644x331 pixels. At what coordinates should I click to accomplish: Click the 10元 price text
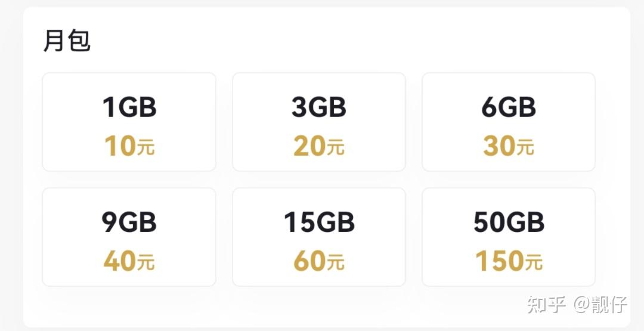point(129,146)
